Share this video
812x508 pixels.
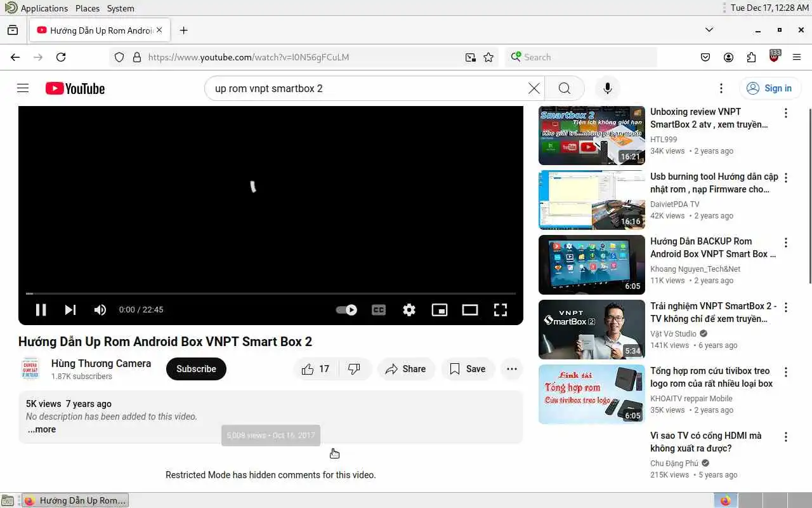pyautogui.click(x=406, y=369)
